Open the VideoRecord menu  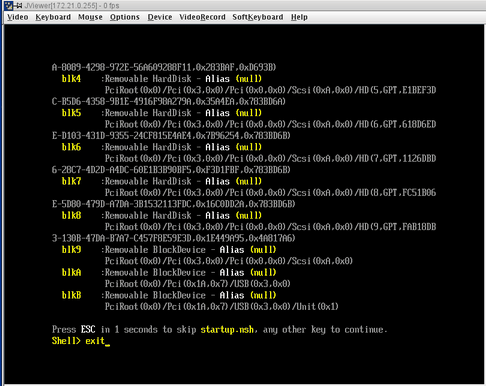202,17
